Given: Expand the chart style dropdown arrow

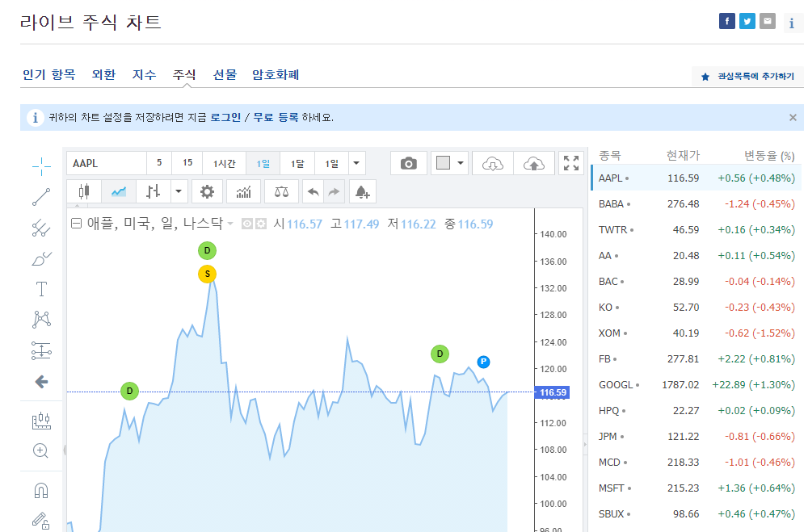Looking at the screenshot, I should click(179, 192).
